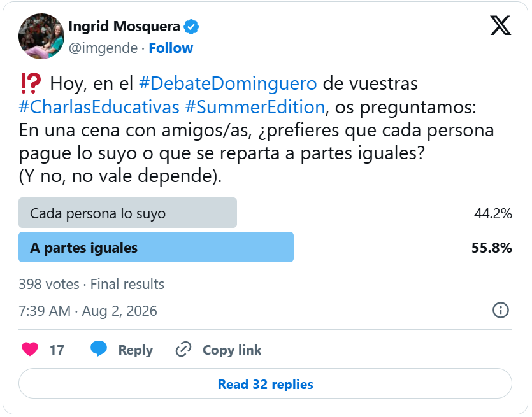This screenshot has height=417, width=532.
Task: Open the #CharlasEducativas hashtag
Action: pyautogui.click(x=99, y=107)
